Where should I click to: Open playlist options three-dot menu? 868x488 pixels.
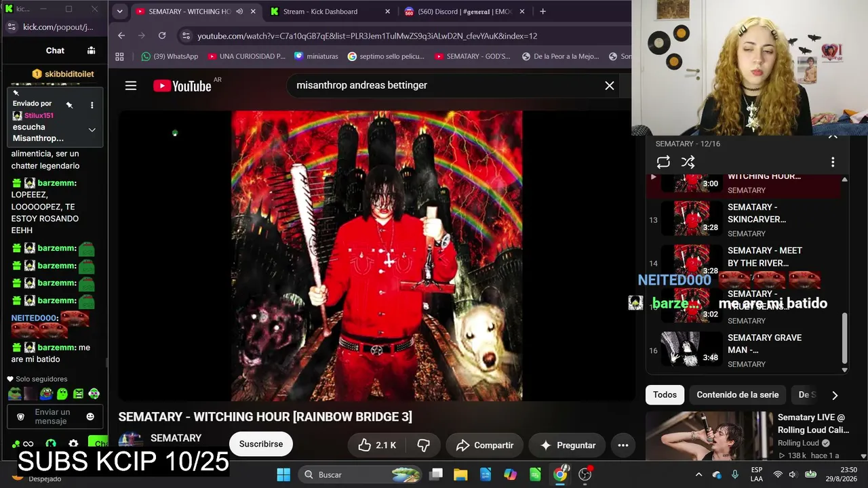[x=833, y=162]
